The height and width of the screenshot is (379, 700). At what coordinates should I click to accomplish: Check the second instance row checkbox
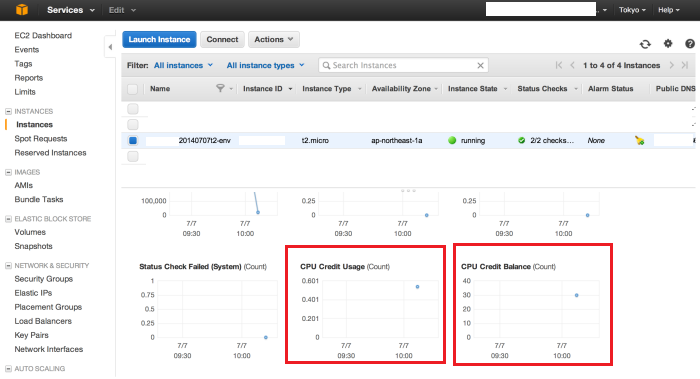point(133,124)
